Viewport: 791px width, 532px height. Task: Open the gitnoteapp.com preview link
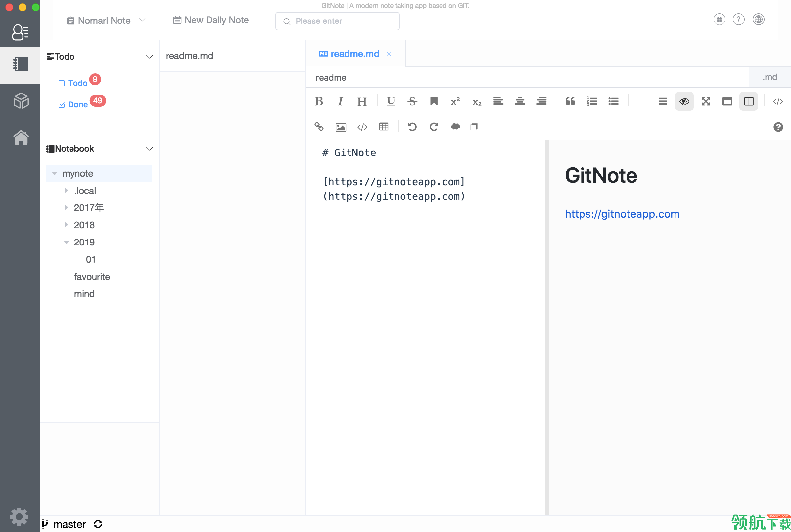pyautogui.click(x=622, y=214)
